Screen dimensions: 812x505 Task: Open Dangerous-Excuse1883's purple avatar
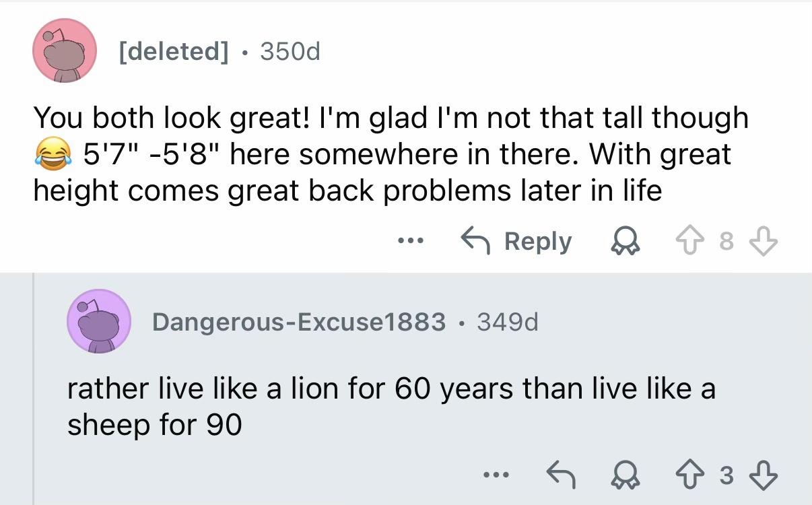pos(98,322)
